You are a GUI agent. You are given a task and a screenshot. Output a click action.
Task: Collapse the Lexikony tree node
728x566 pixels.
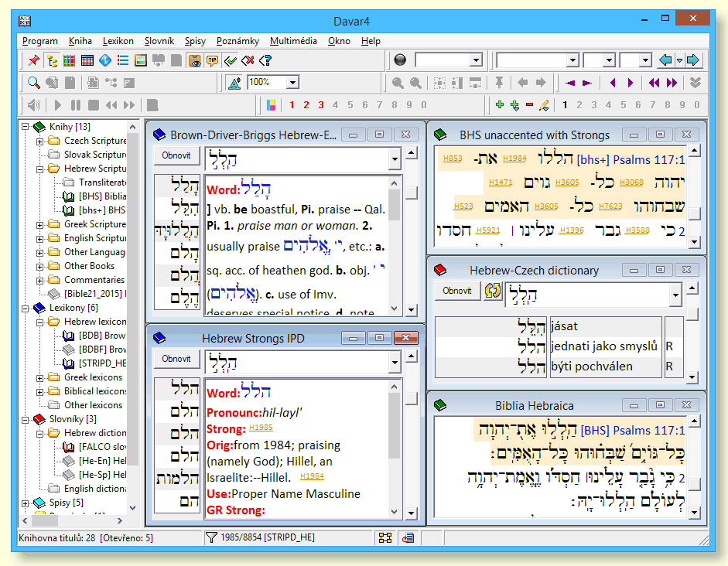point(26,308)
